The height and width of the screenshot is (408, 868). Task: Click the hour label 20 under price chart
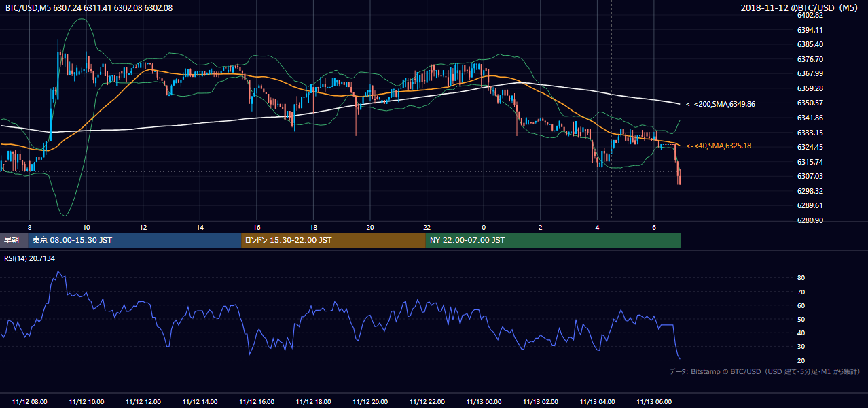tap(370, 227)
